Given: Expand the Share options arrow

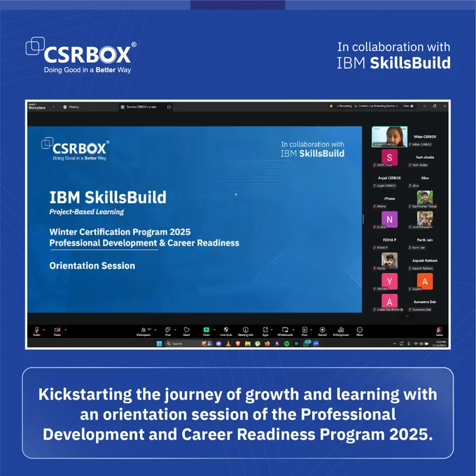Looking at the screenshot, I should coord(214,330).
